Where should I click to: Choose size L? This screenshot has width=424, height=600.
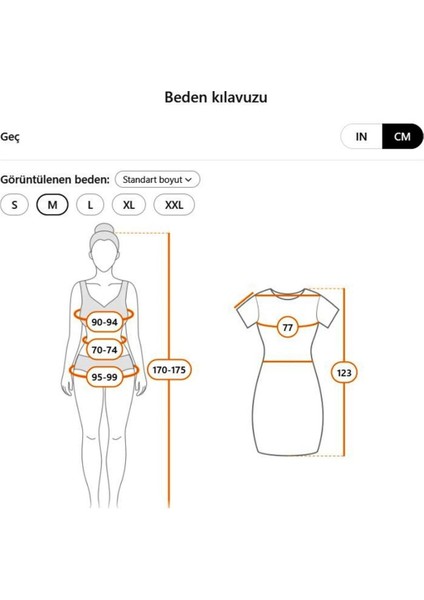[90, 205]
